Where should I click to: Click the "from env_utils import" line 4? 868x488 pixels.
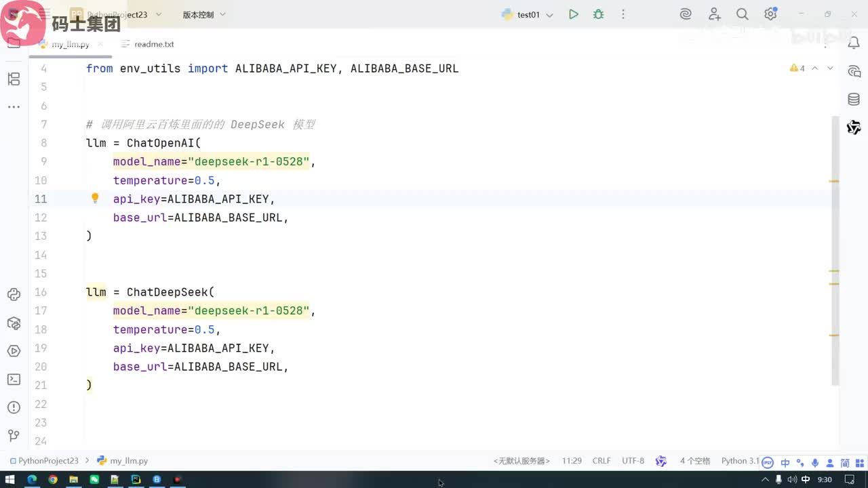tap(157, 68)
